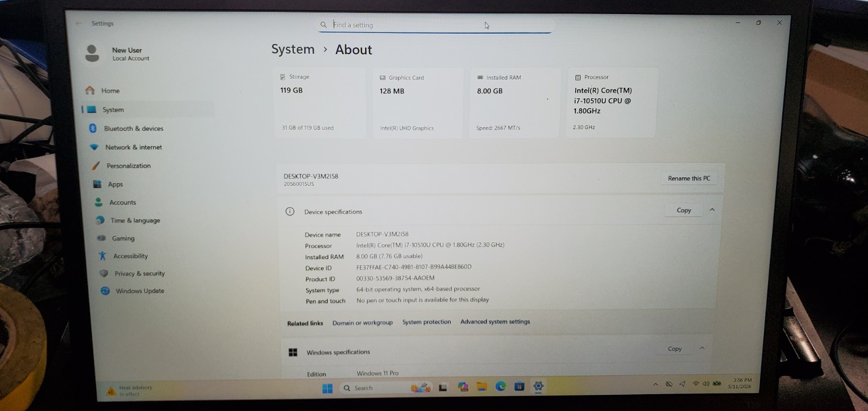Open the Storage info card

[320, 103]
